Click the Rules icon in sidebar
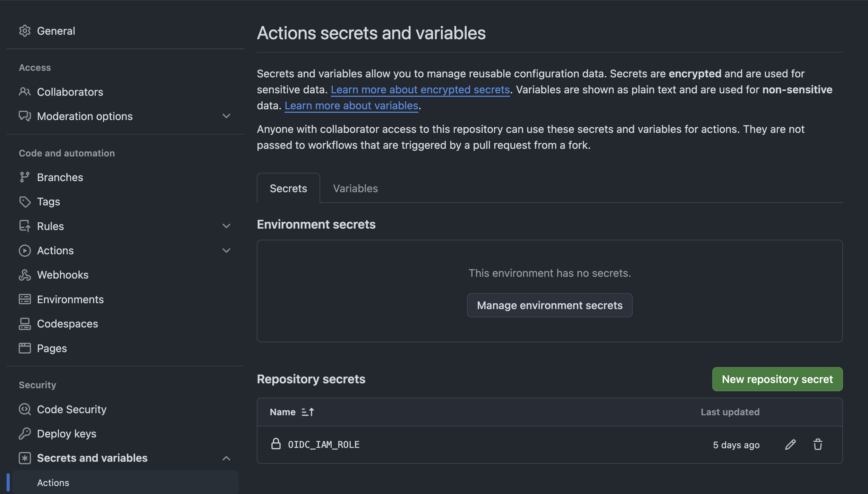Viewport: 868px width, 494px height. (x=25, y=226)
